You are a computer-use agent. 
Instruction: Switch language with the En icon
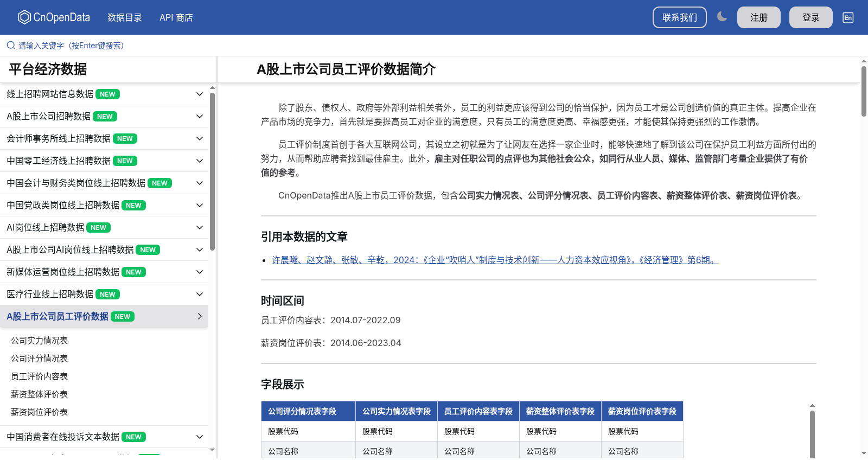point(848,17)
